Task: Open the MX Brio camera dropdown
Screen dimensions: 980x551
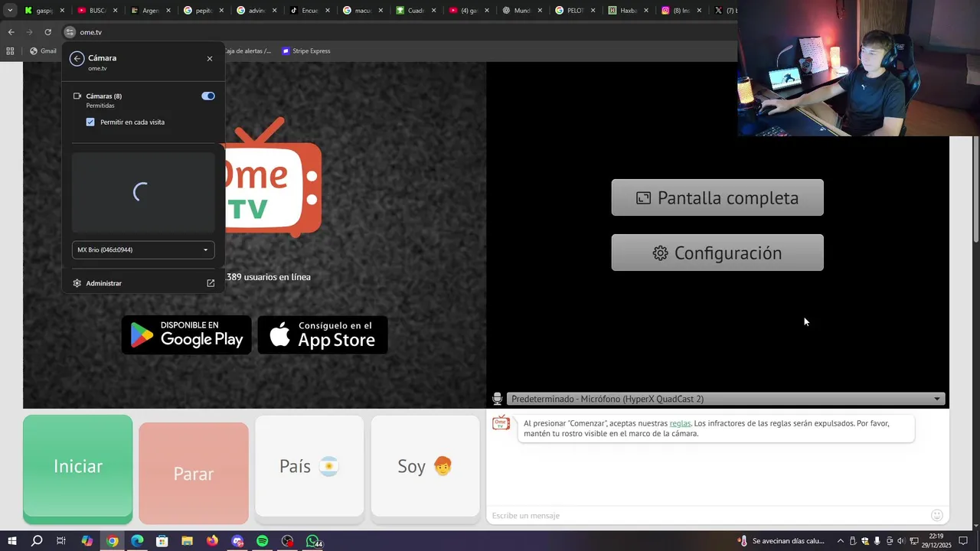Action: tap(143, 249)
